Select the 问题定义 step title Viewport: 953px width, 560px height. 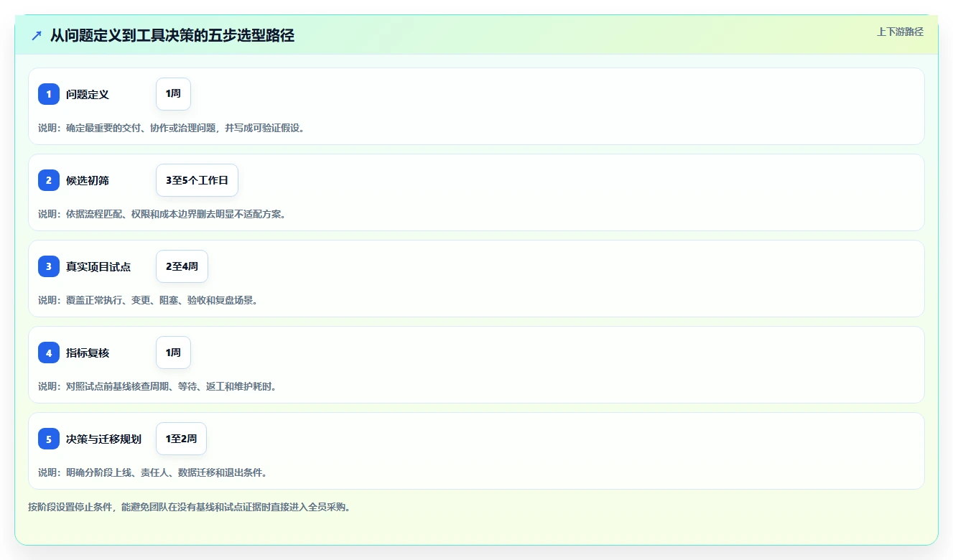click(88, 94)
